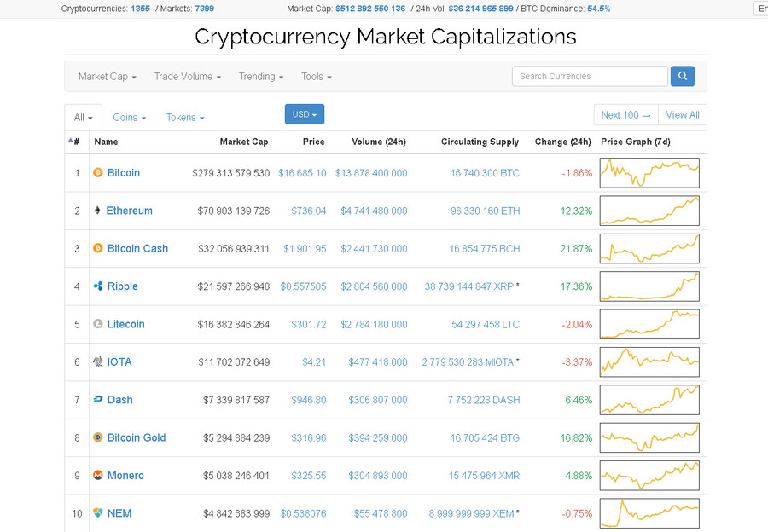The width and height of the screenshot is (768, 532).
Task: Click the Markets count 7399
Action: (x=204, y=9)
